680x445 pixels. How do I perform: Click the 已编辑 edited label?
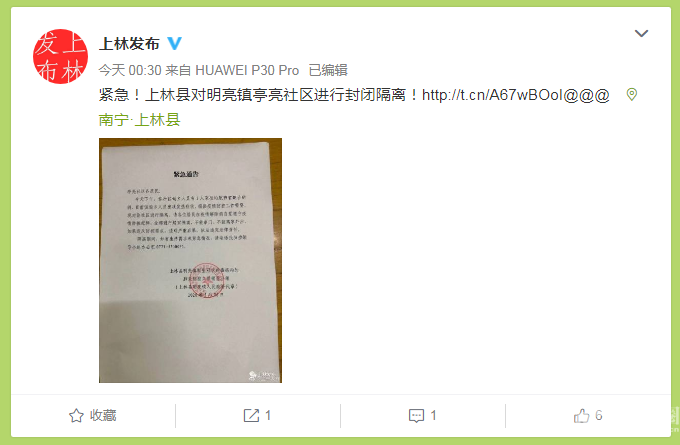pos(328,70)
